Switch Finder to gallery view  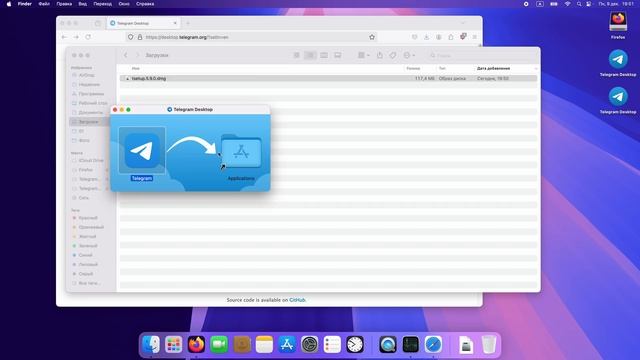338,55
